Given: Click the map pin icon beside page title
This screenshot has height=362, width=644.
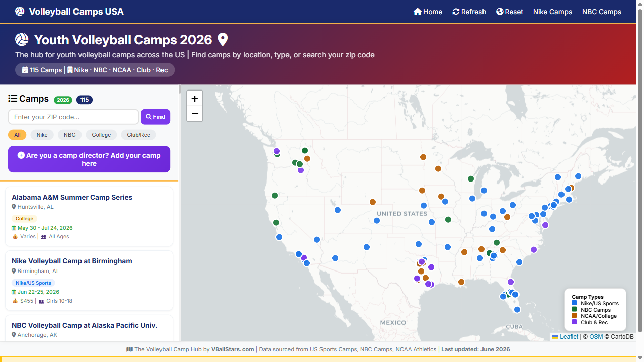Looking at the screenshot, I should tap(223, 40).
